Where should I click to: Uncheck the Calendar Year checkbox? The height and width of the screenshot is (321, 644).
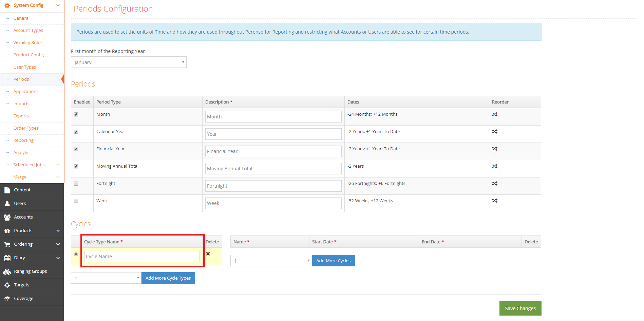click(x=76, y=132)
